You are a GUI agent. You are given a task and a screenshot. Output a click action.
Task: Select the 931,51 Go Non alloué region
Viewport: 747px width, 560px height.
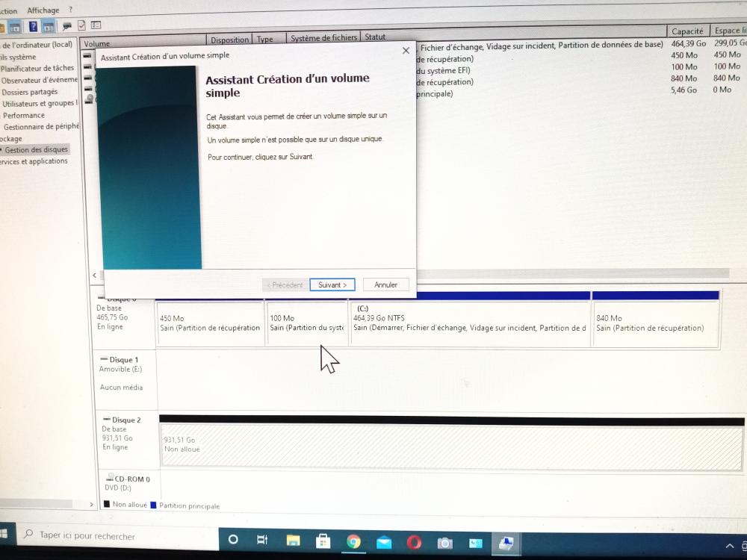pyautogui.click(x=452, y=446)
